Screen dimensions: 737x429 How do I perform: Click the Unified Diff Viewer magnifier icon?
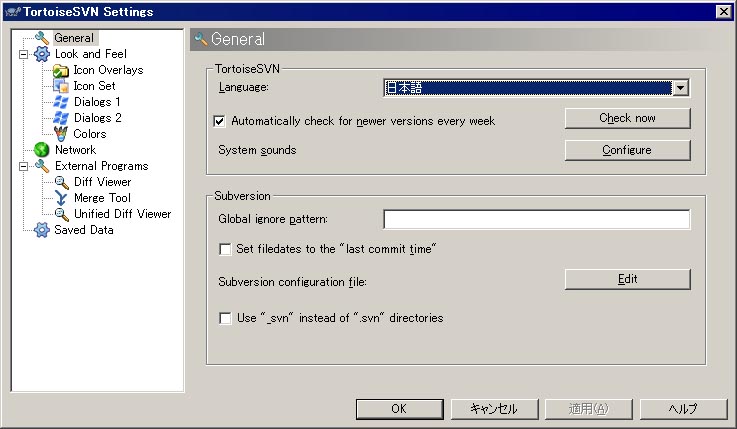[x=62, y=214]
